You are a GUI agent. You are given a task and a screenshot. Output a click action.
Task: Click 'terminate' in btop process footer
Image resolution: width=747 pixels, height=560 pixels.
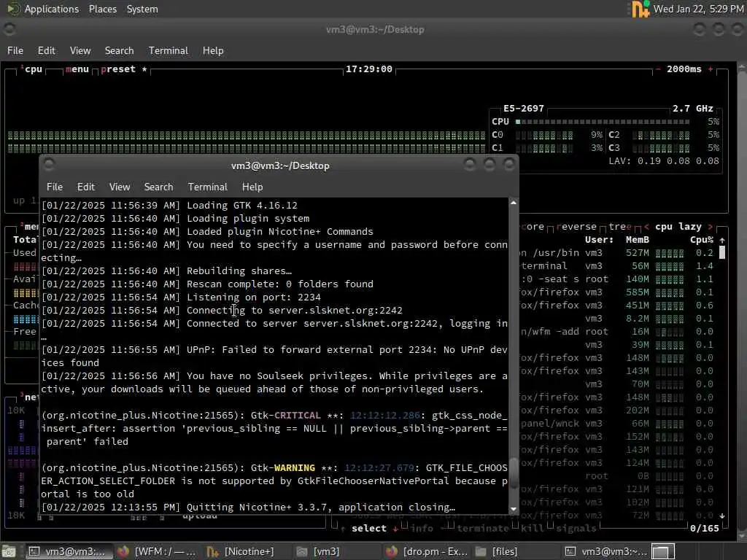click(x=483, y=528)
